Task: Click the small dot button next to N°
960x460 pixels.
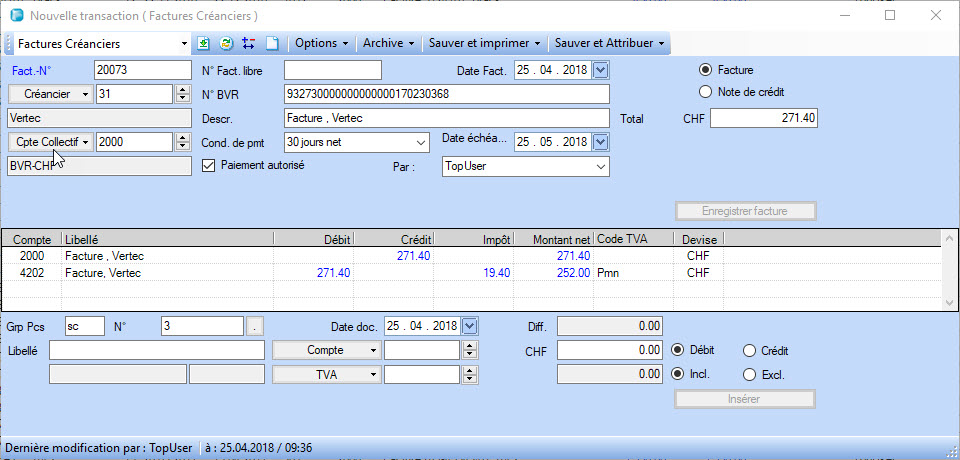Action: [255, 326]
